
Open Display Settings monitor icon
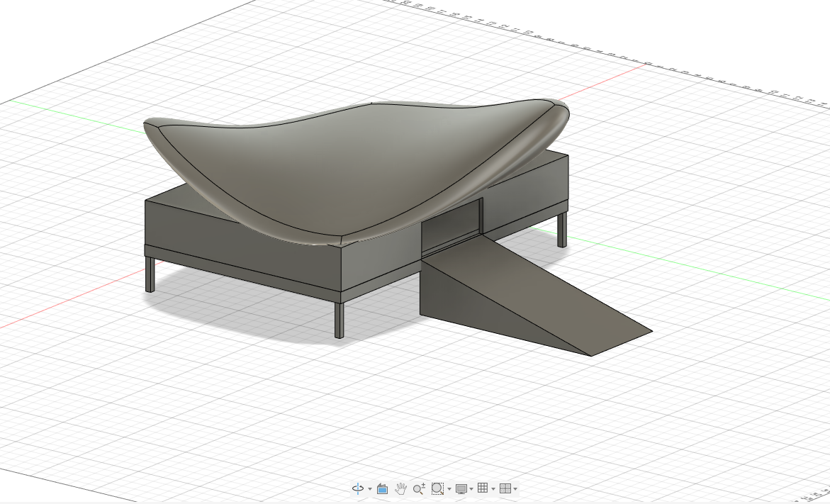[x=461, y=488]
